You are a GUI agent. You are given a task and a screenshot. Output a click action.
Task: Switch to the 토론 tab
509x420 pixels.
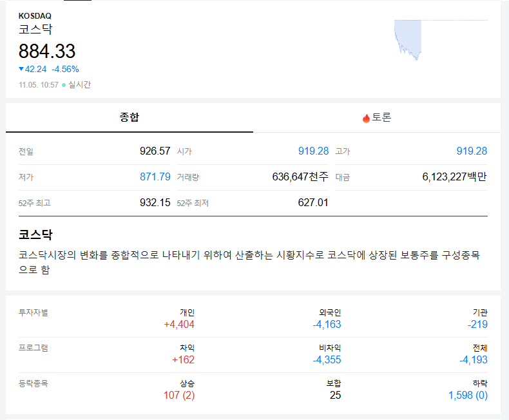(x=377, y=117)
